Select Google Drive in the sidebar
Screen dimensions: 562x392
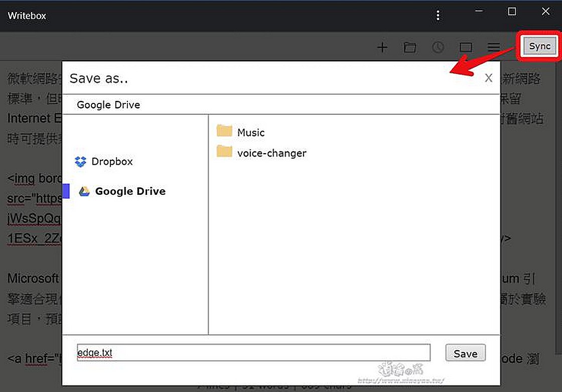[x=122, y=191]
